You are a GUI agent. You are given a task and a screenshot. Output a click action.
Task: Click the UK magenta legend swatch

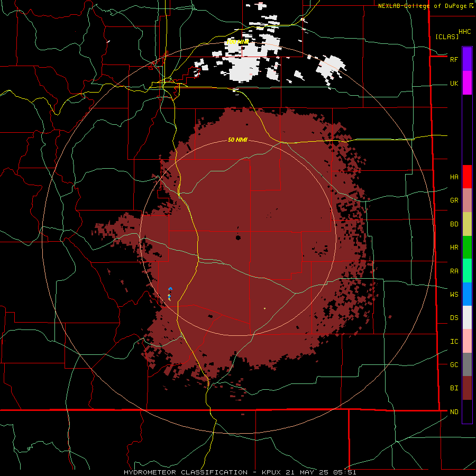(467, 83)
